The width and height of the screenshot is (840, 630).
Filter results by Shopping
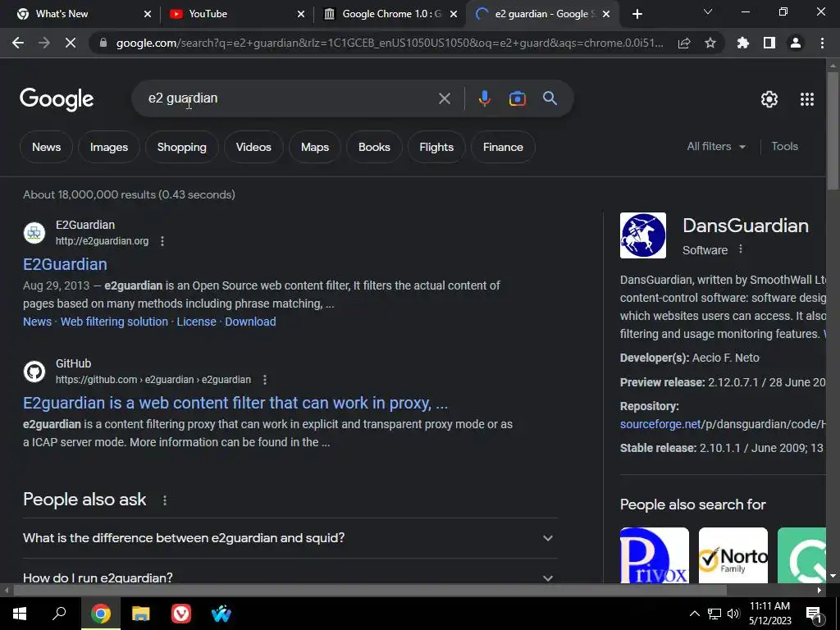181,147
